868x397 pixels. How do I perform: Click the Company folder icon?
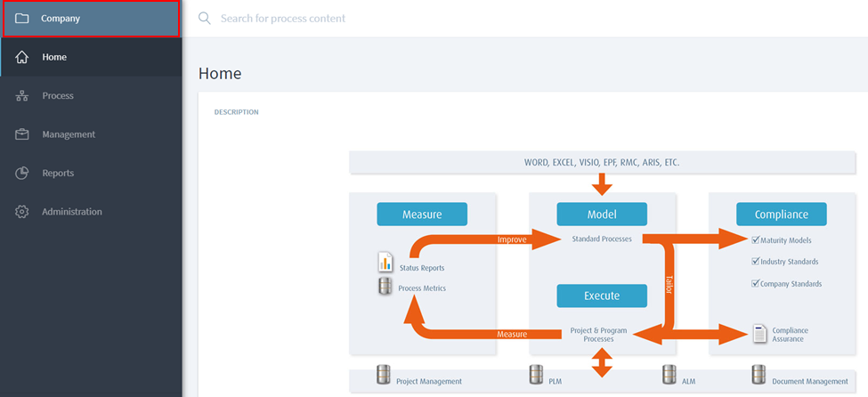tap(22, 18)
